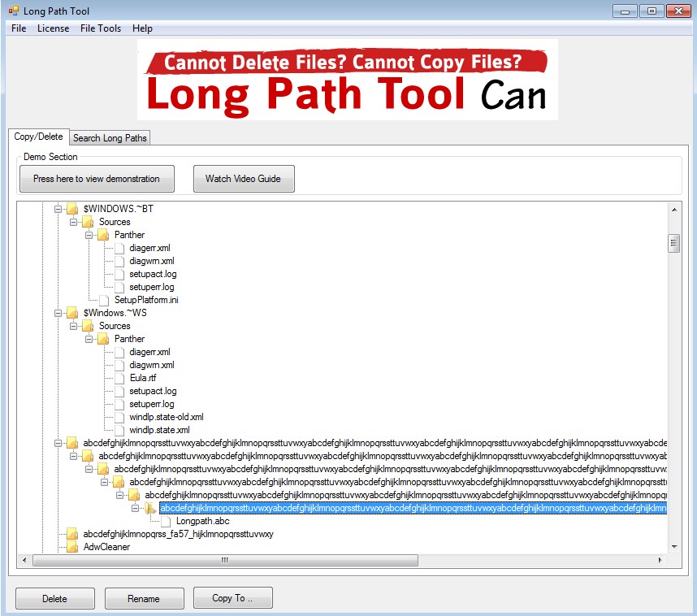Select the windlp.state.xml file
697x616 pixels.
pyautogui.click(x=159, y=430)
